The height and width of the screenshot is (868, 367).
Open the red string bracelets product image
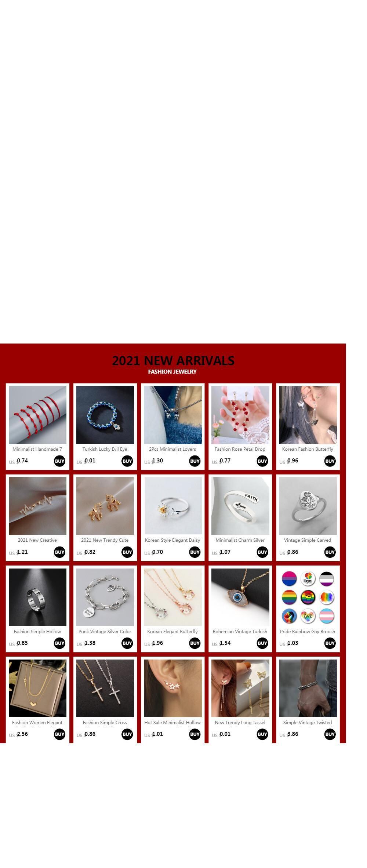point(37,415)
